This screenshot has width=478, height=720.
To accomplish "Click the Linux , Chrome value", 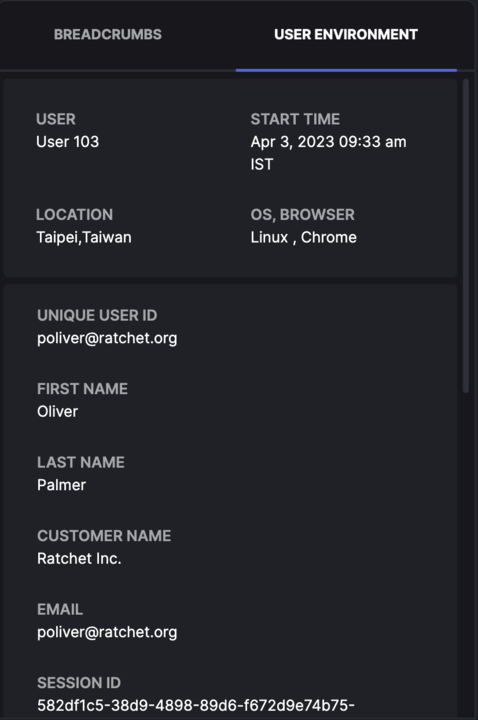I will click(x=304, y=237).
